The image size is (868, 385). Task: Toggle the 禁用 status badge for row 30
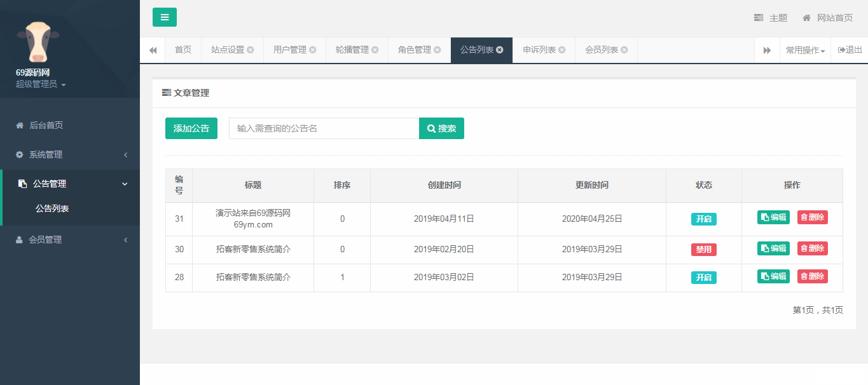(703, 250)
